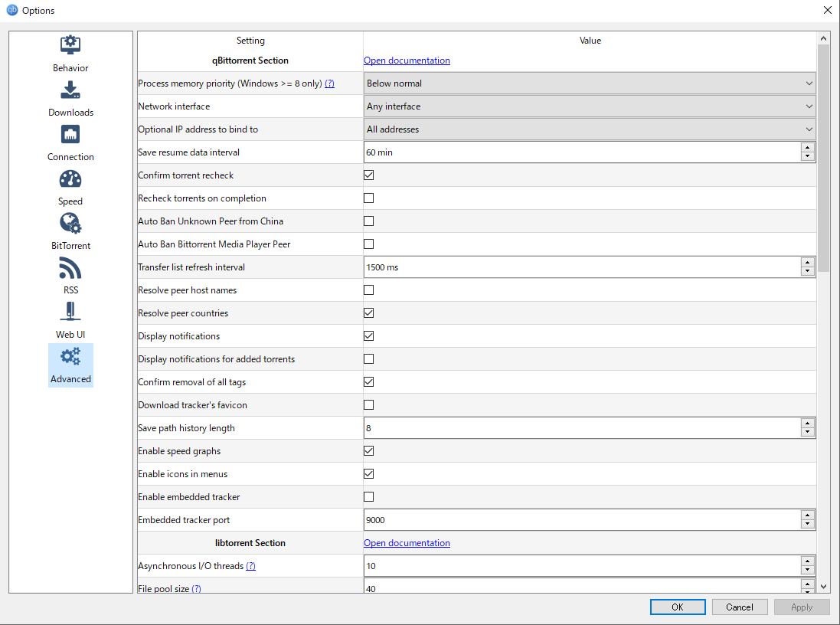Decrease Save resume data interval
The height and width of the screenshot is (625, 840).
tap(807, 157)
